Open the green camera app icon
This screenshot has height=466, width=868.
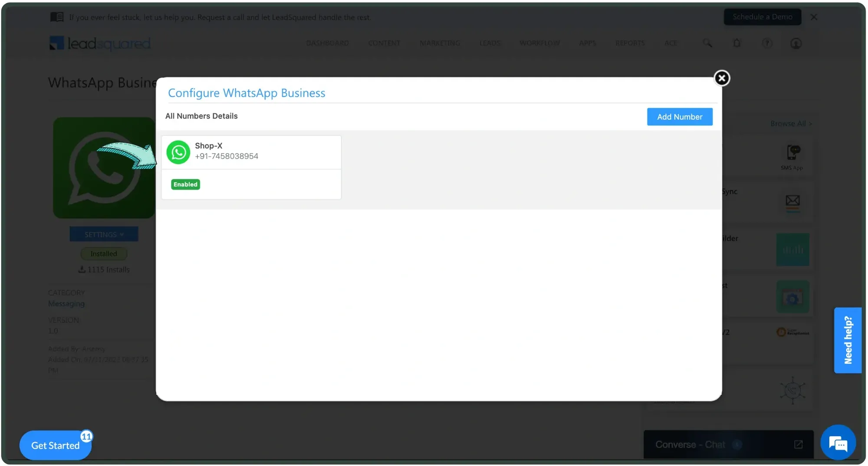(x=792, y=297)
